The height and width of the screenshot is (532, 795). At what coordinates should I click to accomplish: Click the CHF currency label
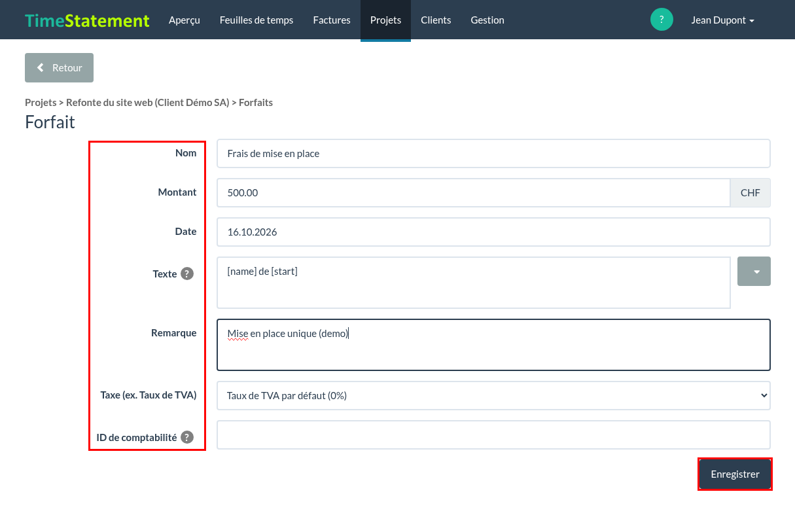tap(751, 192)
